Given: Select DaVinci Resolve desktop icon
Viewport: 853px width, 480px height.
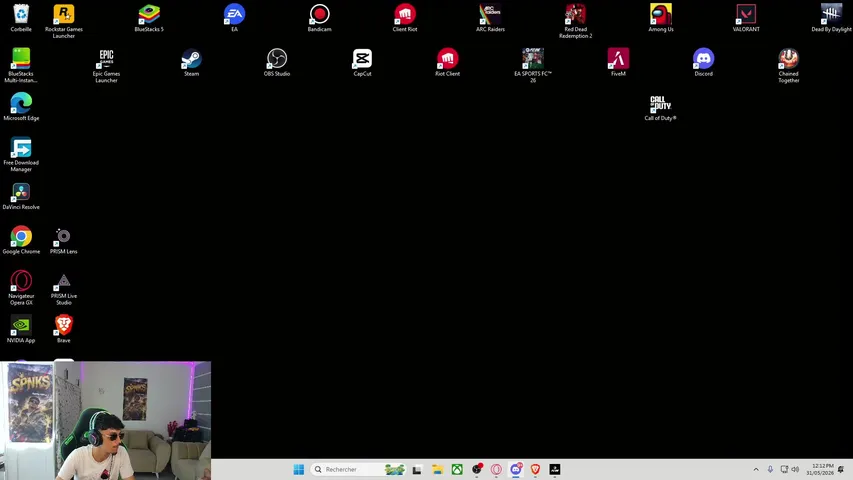Looking at the screenshot, I should (x=21, y=195).
